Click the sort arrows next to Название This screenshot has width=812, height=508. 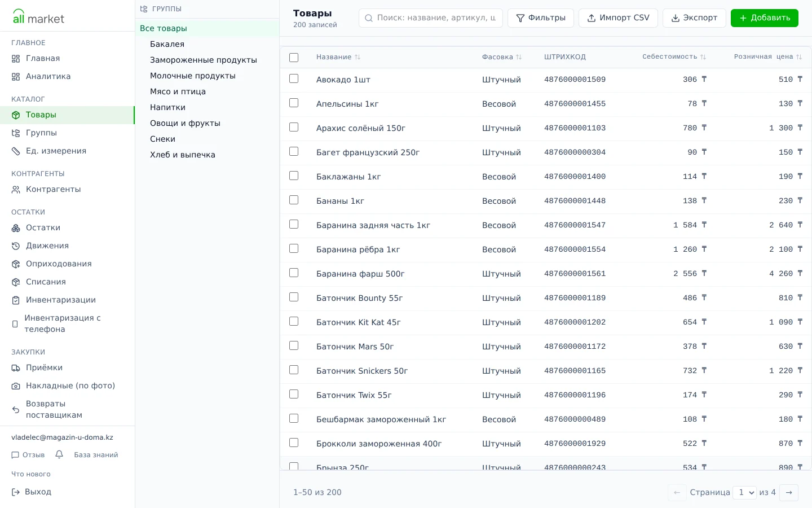tap(358, 57)
